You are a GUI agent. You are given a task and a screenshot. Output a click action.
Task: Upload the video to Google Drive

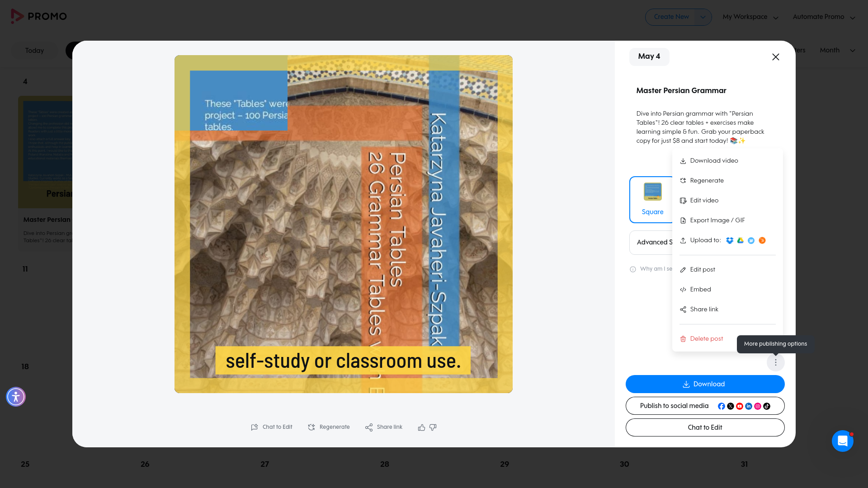tap(741, 240)
